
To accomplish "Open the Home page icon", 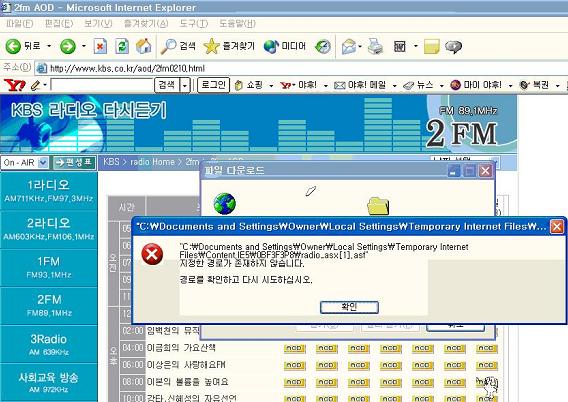I will coord(143,46).
